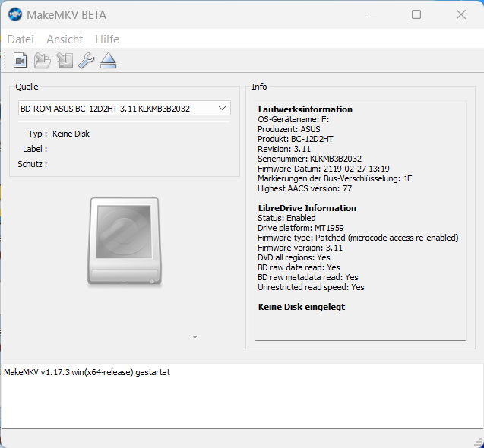Click the 'Drive platform: MT1959' line

click(301, 228)
